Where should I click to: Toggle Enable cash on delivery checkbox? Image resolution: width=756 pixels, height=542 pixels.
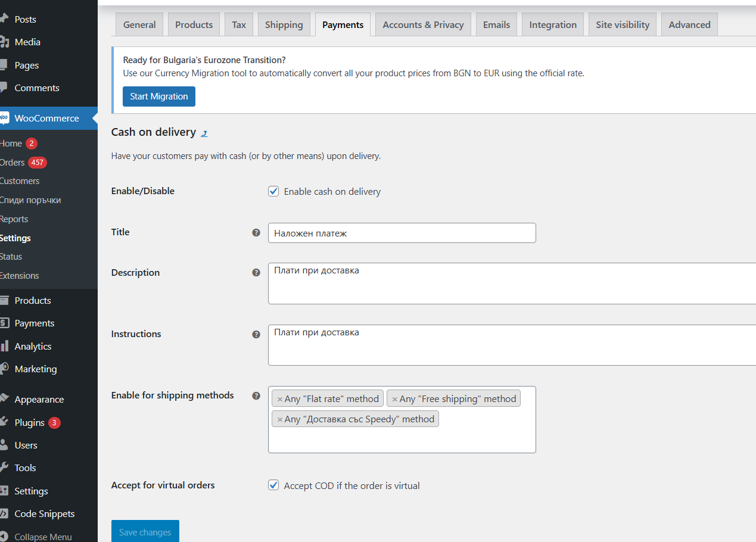[273, 191]
